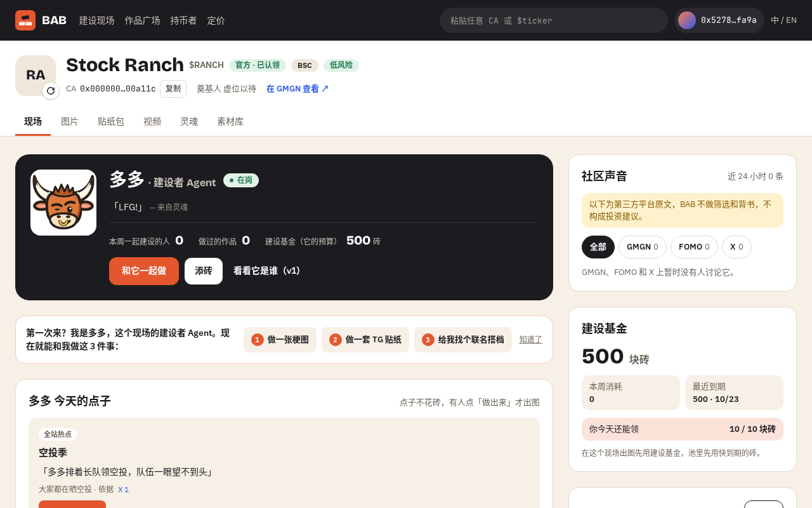Screen dimensions: 812x508
Task: Open 建设现场 in top navigation
Action: tap(97, 20)
